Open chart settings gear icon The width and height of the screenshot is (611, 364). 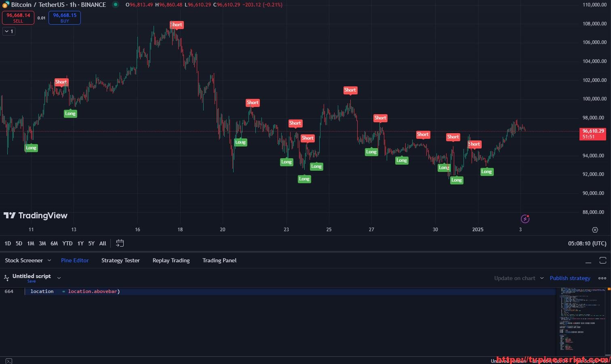click(x=595, y=230)
